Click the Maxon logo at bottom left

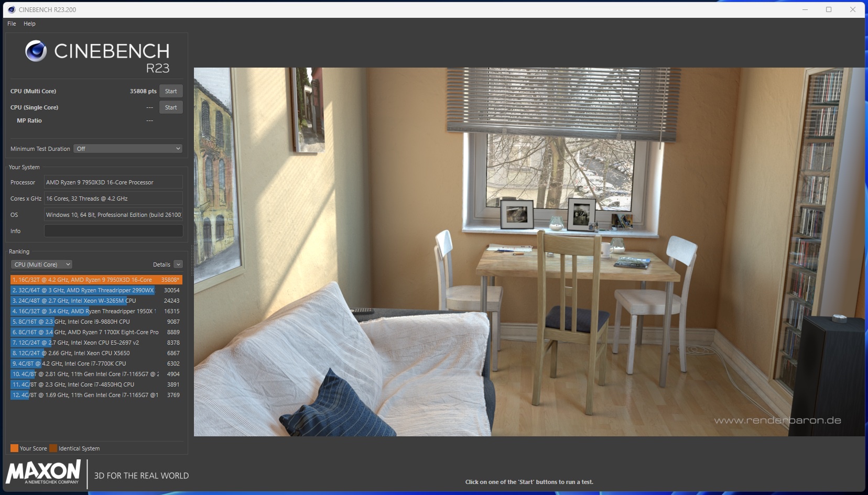click(x=43, y=472)
